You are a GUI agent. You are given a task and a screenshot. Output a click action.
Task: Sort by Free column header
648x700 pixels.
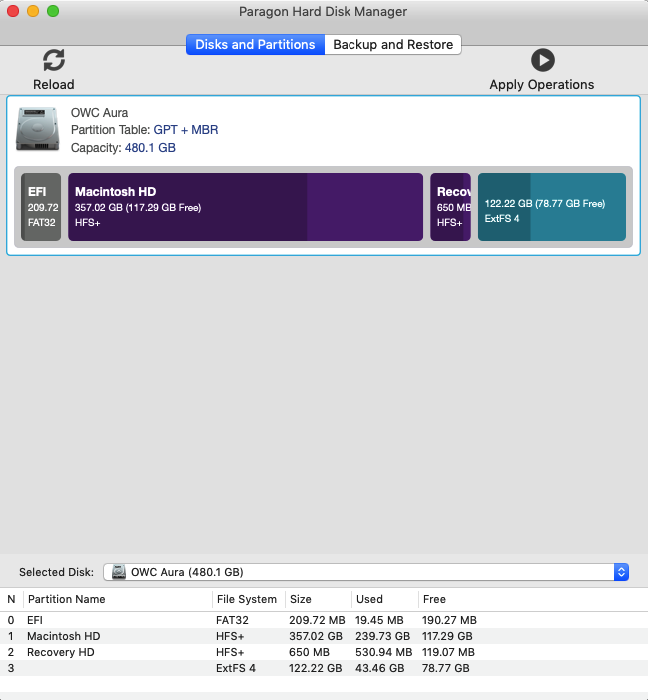(x=533, y=599)
